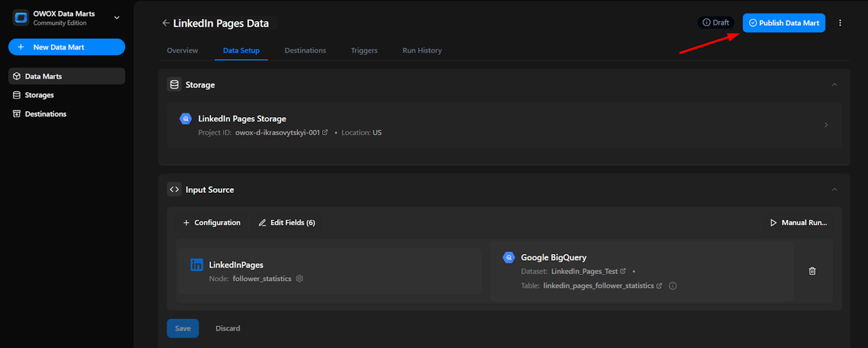The image size is (868, 348).
Task: Click the BigQuery icon beside LinkedIn Pages Storage
Action: pyautogui.click(x=186, y=118)
